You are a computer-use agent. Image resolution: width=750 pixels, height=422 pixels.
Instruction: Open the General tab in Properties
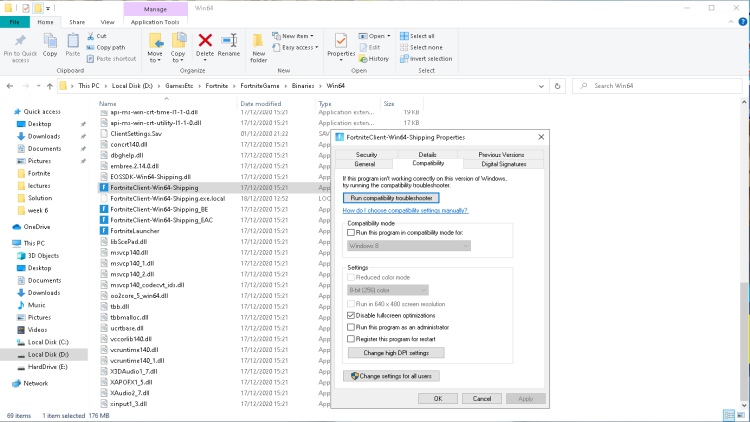pos(364,164)
